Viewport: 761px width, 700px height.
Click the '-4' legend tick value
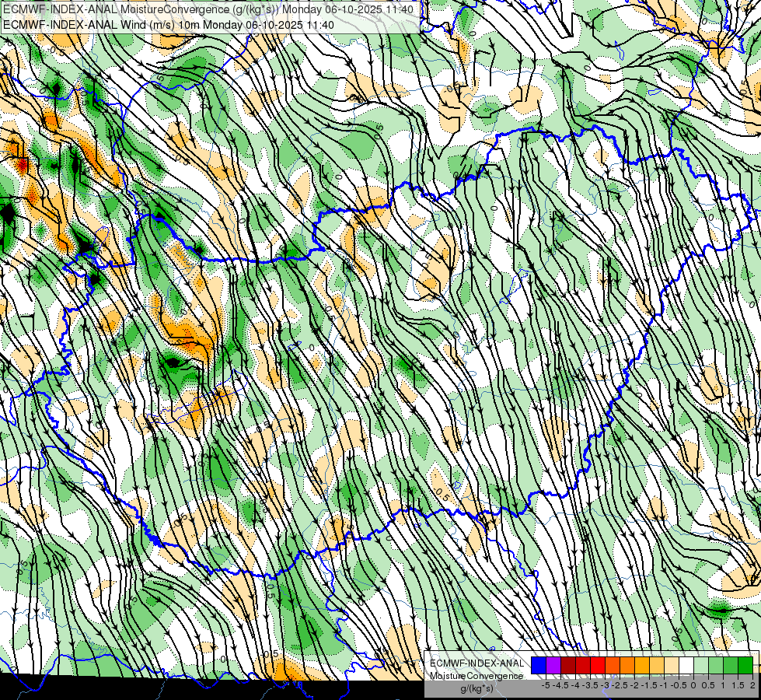click(575, 685)
